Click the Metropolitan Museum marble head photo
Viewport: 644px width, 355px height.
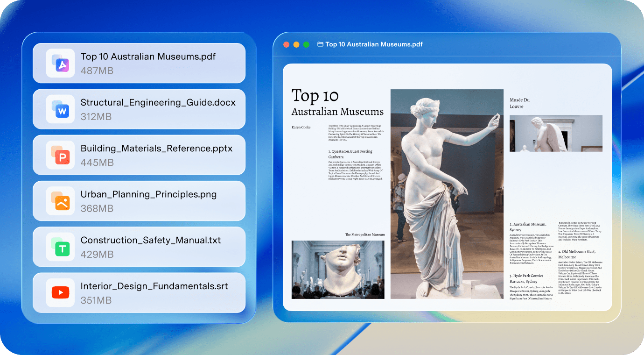338,270
